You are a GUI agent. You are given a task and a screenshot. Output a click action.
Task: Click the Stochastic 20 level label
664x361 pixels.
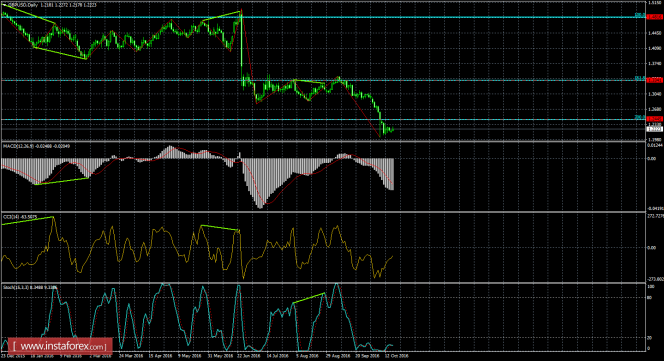650,338
